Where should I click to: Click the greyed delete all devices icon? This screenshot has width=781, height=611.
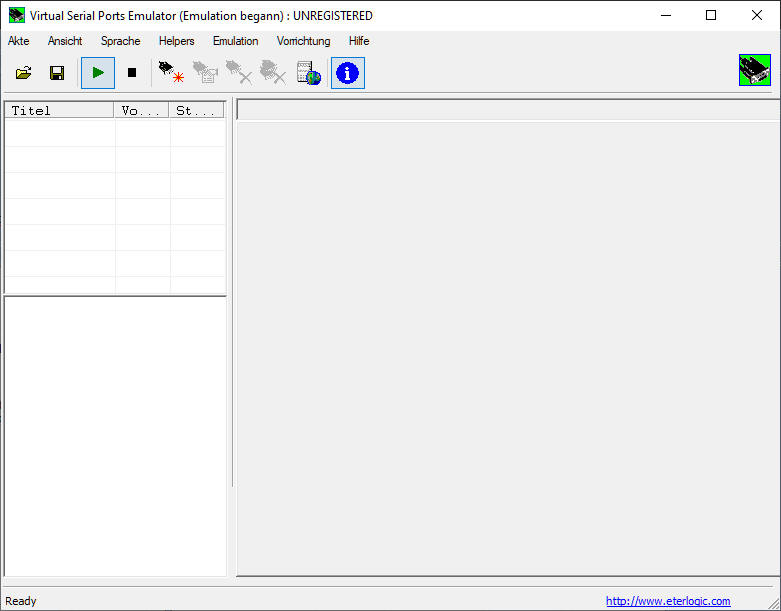click(273, 73)
